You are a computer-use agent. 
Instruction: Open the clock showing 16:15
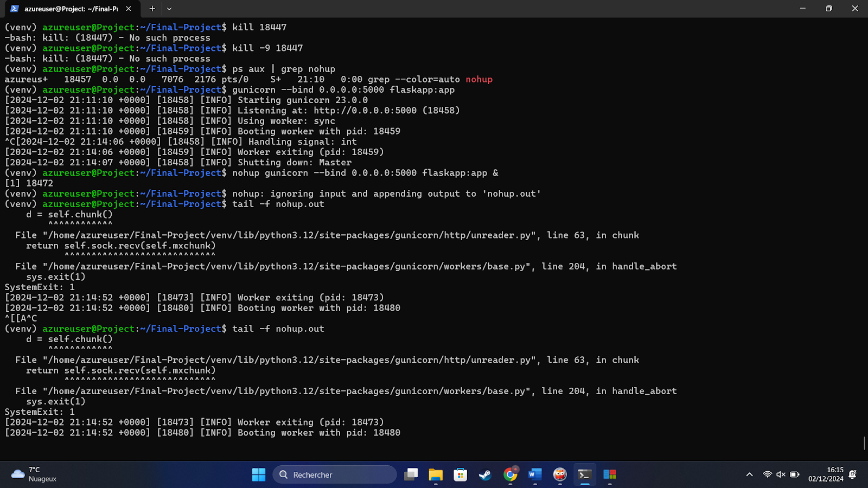click(x=826, y=474)
